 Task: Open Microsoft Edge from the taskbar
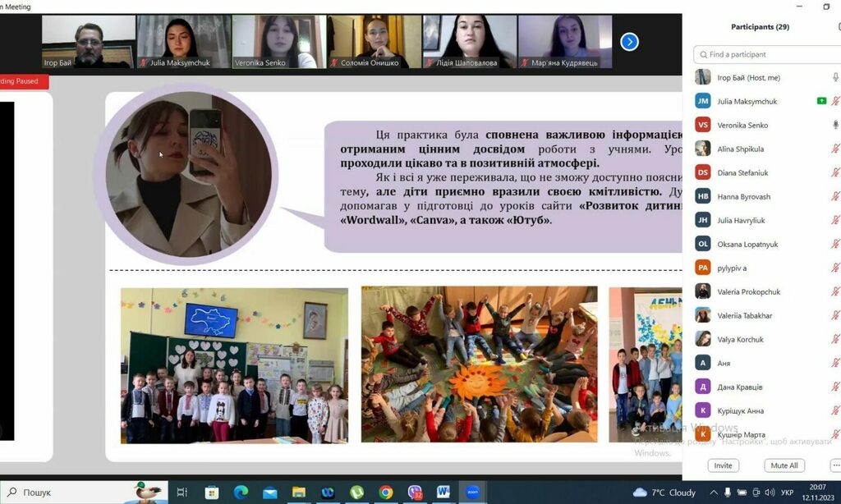[x=241, y=493]
